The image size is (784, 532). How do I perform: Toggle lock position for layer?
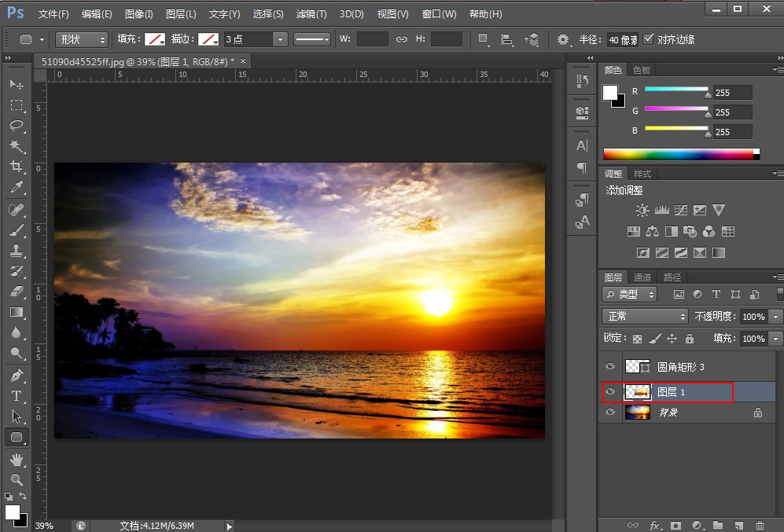(x=672, y=339)
